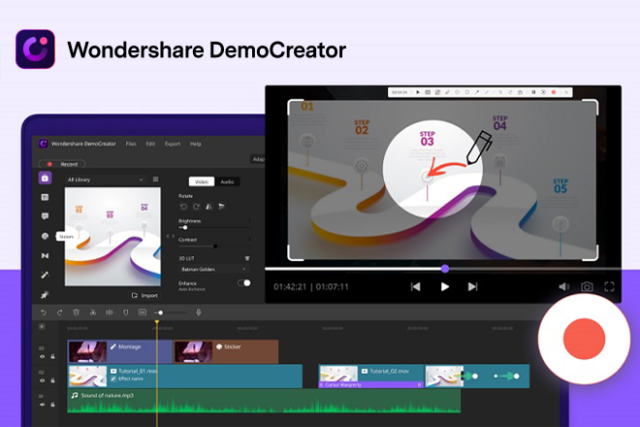Enter fullscreen preview mode
This screenshot has height=427, width=640.
pyautogui.click(x=609, y=287)
